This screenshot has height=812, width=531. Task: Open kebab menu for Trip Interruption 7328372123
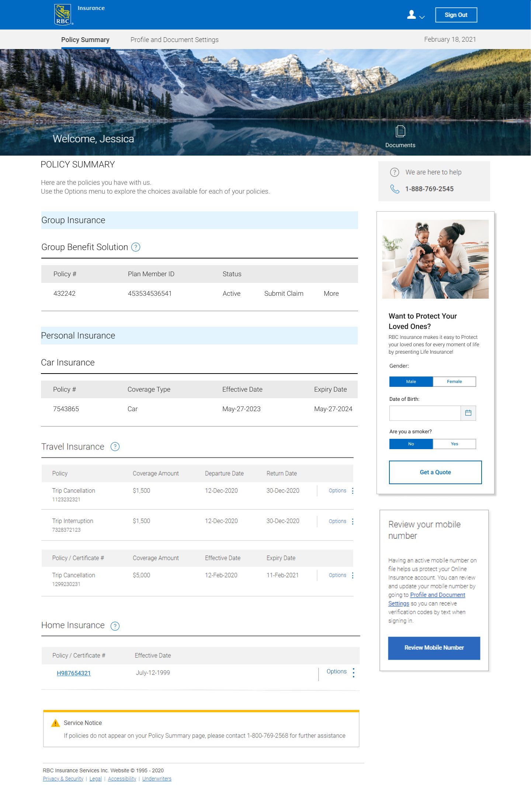point(353,521)
